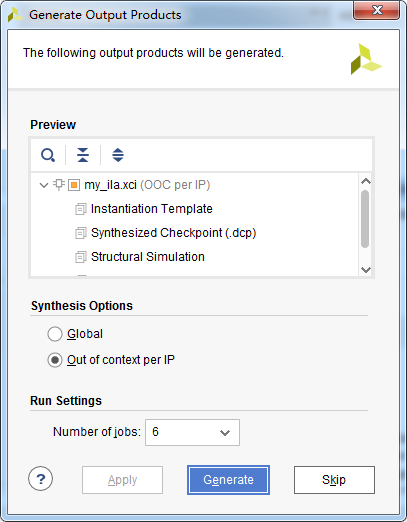Open the Number of jobs dropdown
Screen dimensions: 407x522
[x=192, y=432]
